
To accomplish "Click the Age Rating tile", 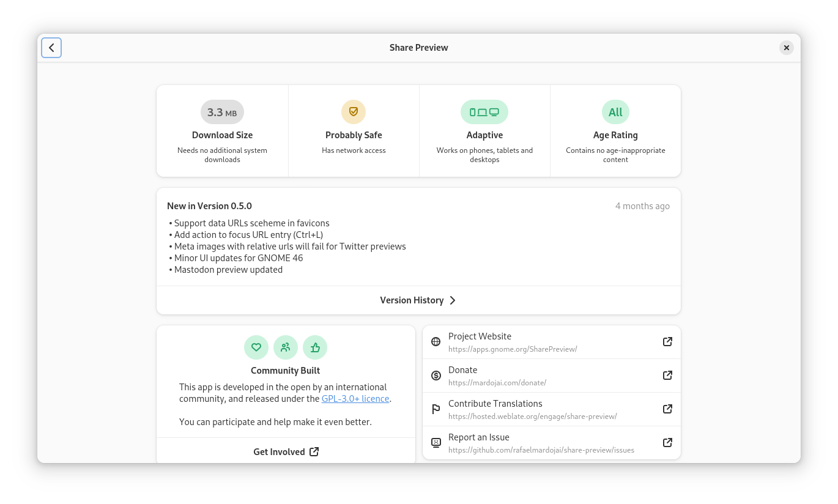I will click(x=615, y=131).
